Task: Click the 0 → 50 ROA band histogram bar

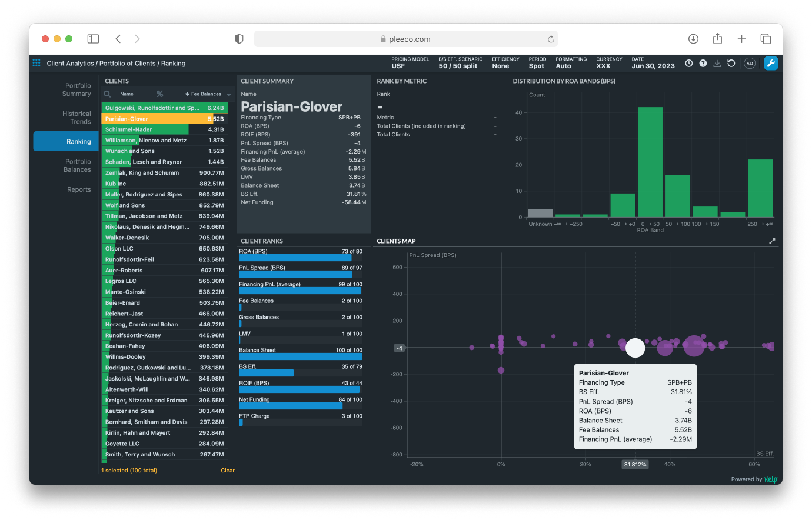Action: 650,162
